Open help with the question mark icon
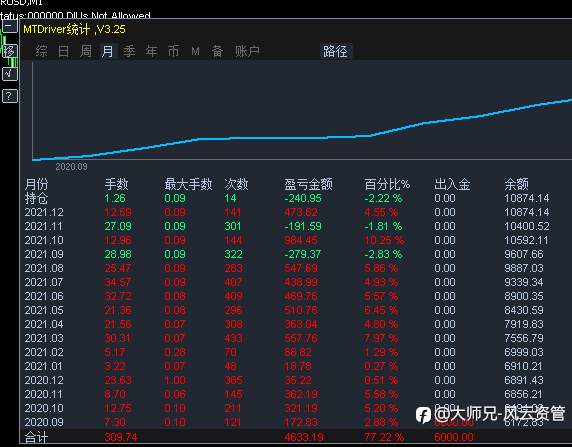The height and width of the screenshot is (447, 572). [x=10, y=96]
